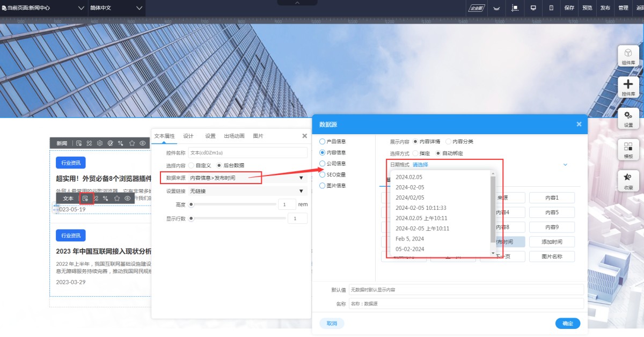Click the star icon in 新闻 toolbar
The height and width of the screenshot is (337, 644).
coord(131,143)
